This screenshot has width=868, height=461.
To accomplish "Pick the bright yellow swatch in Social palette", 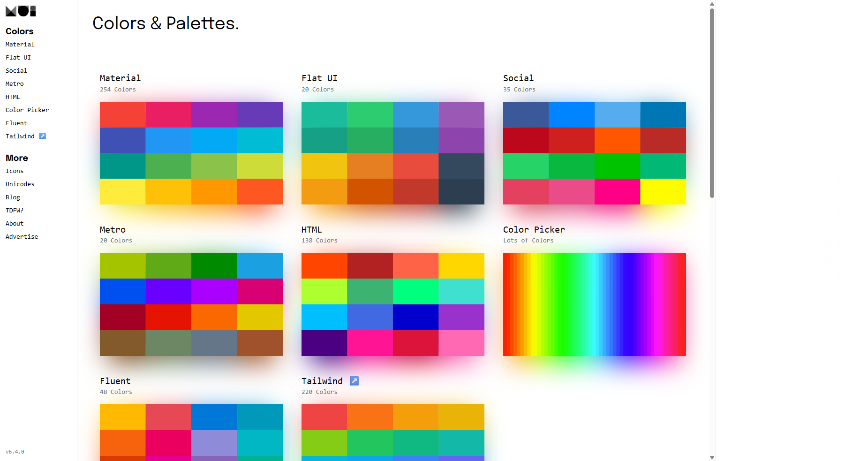I will click(x=663, y=191).
